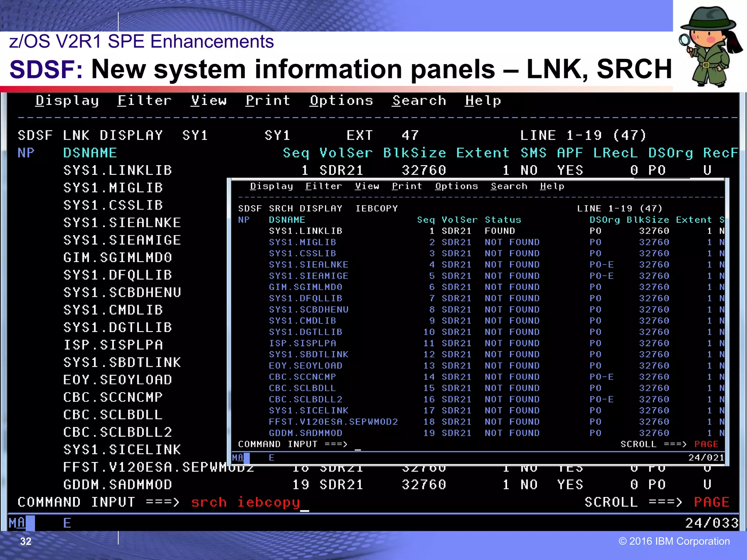Open the Print menu in the LNK panel
The width and height of the screenshot is (747, 560).
268,101
